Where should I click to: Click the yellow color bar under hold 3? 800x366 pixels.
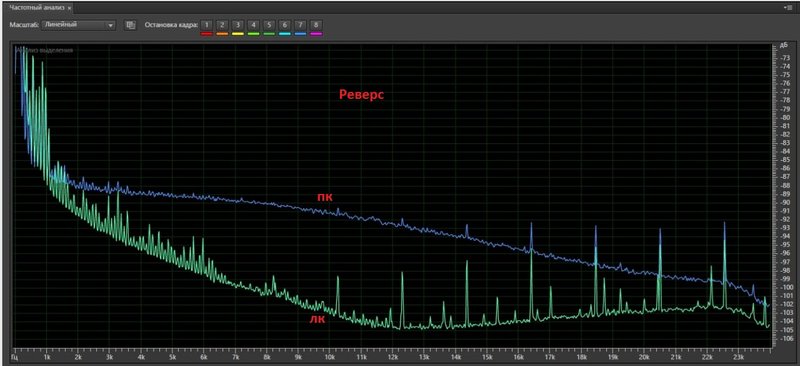238,34
